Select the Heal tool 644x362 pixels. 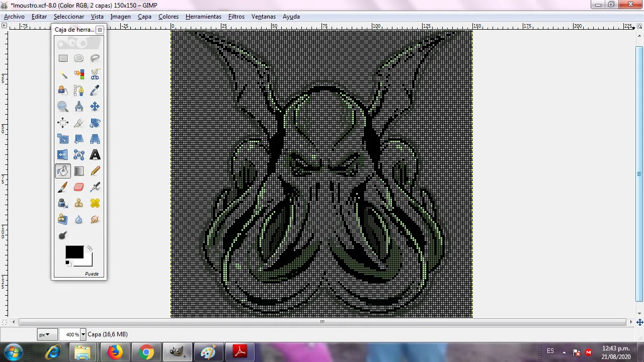tap(95, 203)
